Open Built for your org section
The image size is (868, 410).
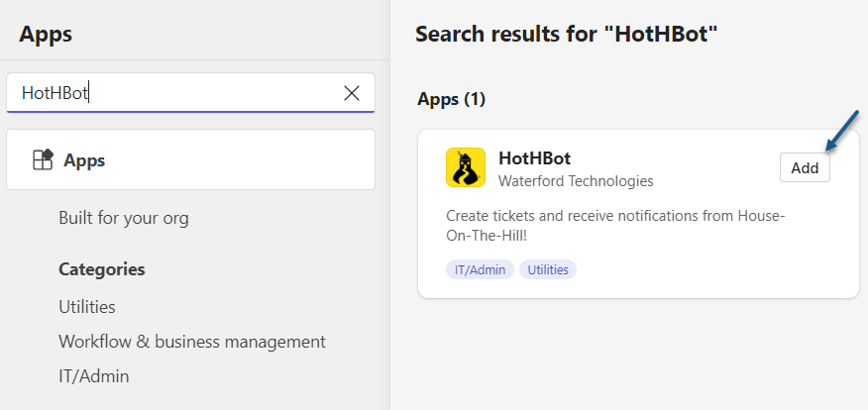[124, 218]
